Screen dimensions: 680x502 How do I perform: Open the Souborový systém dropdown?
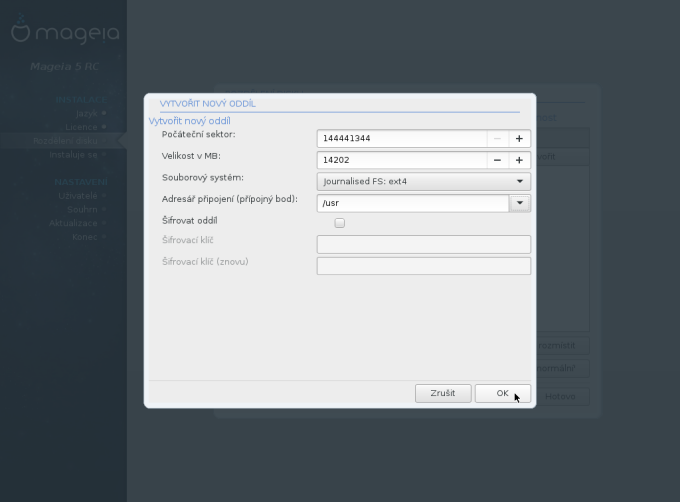[x=424, y=182]
